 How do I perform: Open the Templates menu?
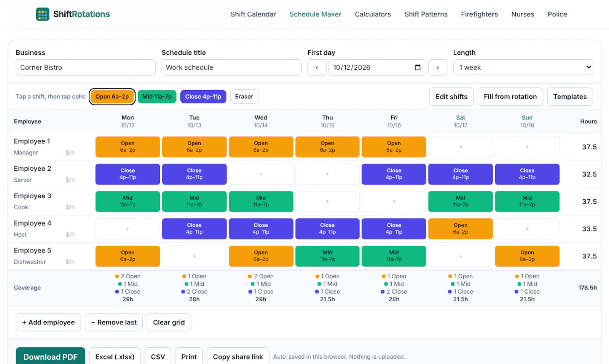point(570,97)
